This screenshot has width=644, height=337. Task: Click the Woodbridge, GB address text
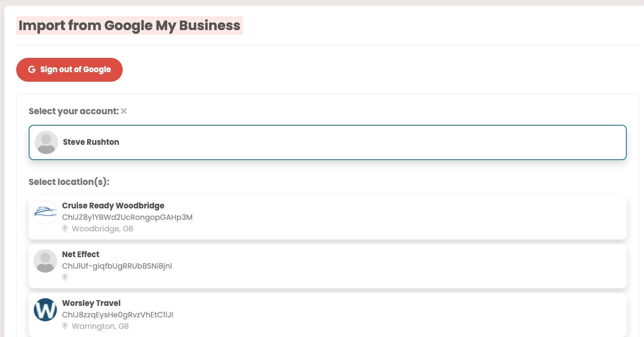pos(102,228)
